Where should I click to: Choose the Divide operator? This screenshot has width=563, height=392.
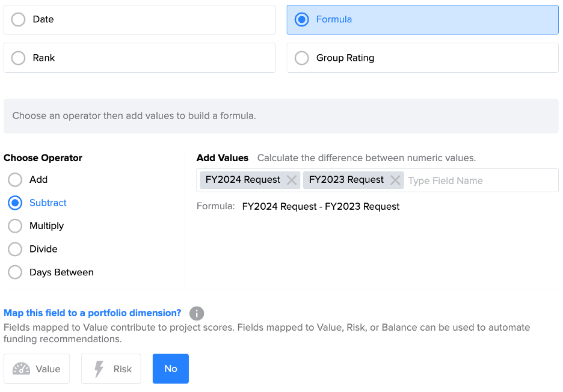coord(15,249)
